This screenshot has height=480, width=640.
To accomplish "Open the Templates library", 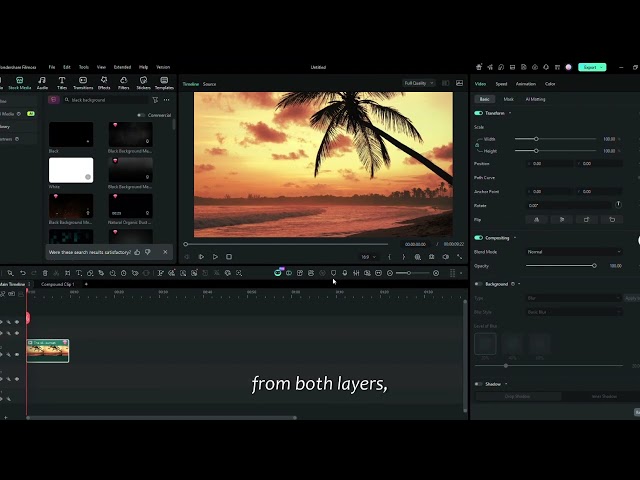I will coord(164,83).
